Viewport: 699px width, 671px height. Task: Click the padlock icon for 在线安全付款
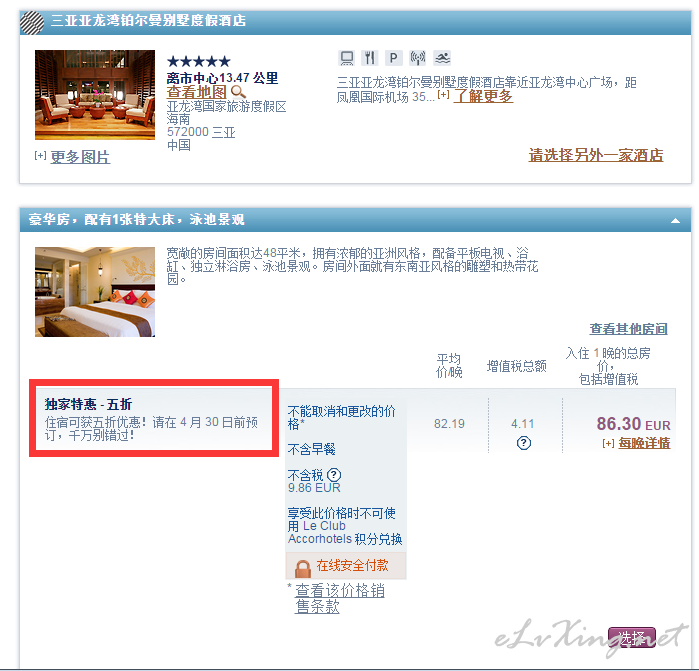pos(303,568)
